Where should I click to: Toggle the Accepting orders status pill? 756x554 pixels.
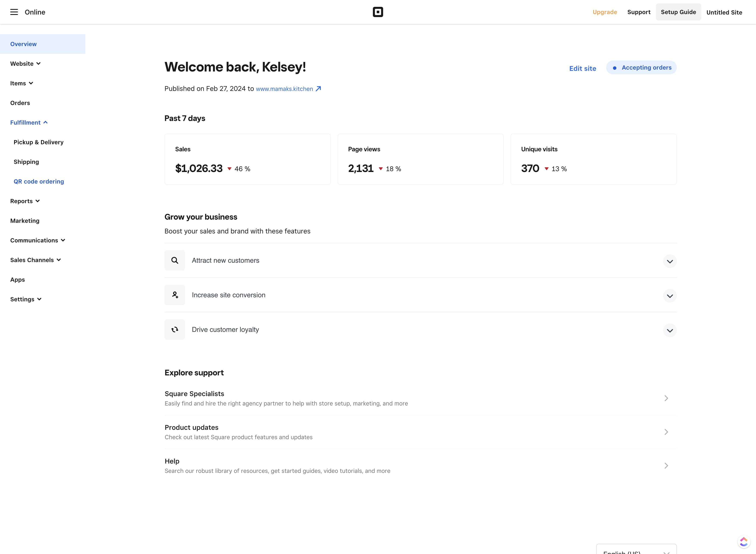(x=641, y=68)
